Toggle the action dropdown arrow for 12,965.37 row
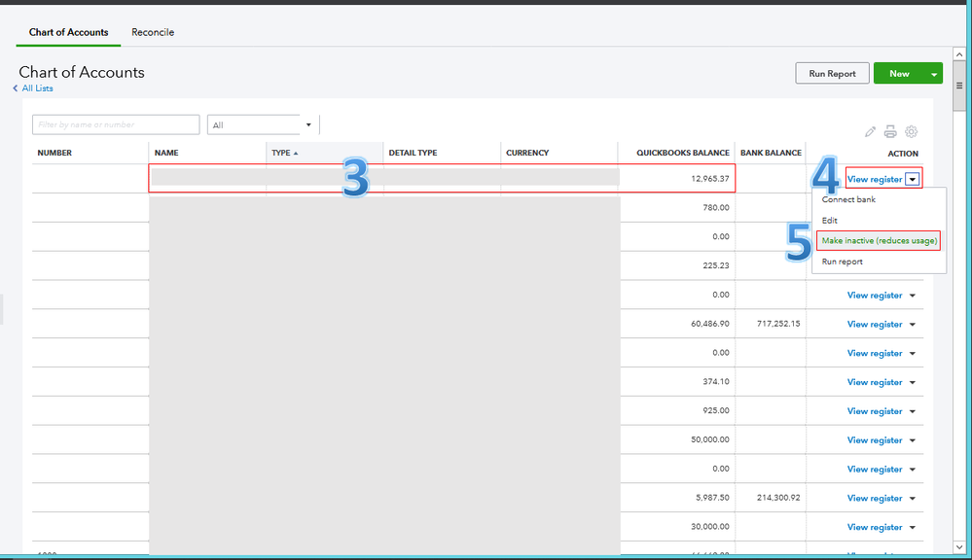Viewport: 972px width, 560px height. pyautogui.click(x=913, y=179)
